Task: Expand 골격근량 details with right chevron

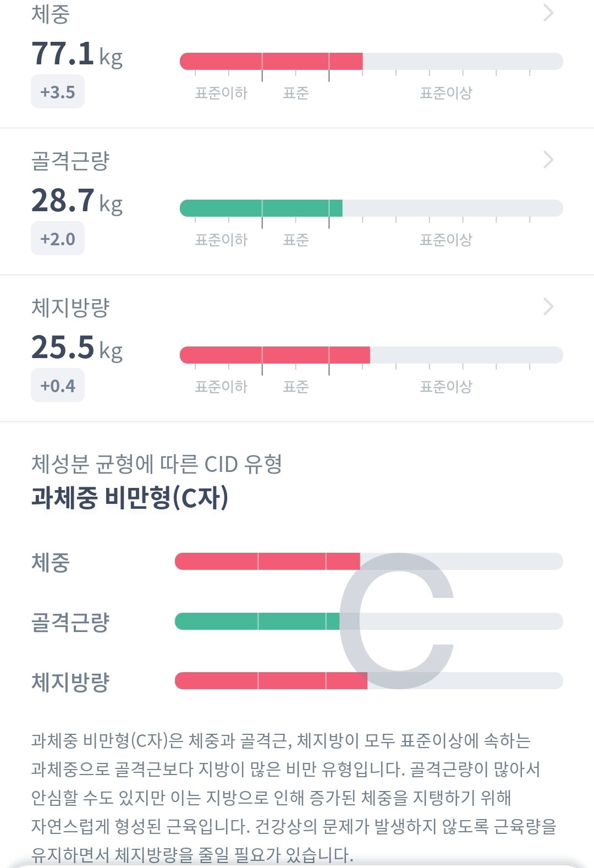Action: [x=548, y=160]
